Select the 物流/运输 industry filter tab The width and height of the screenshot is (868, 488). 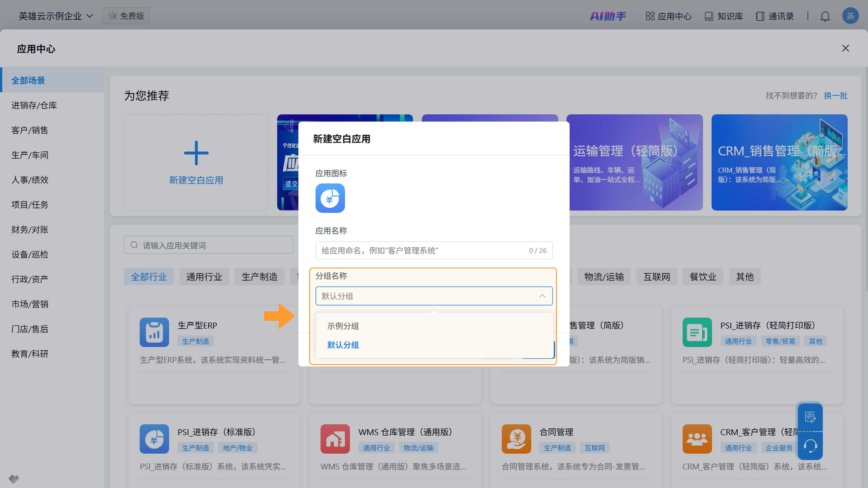[x=604, y=277]
